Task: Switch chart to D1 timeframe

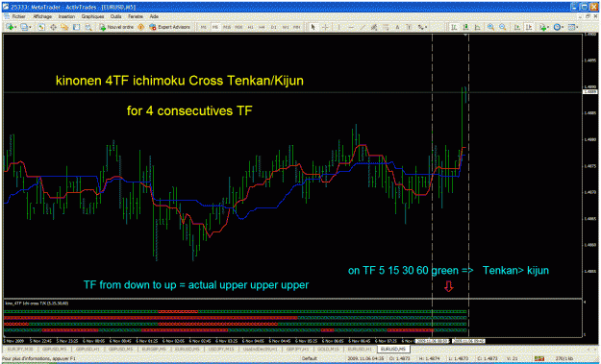Action: coord(274,27)
